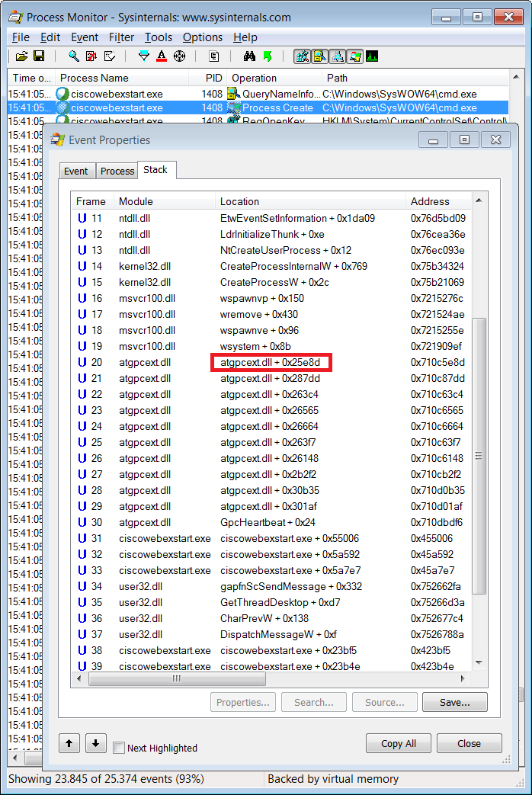
Task: Go to previous event with up arrow button
Action: (69, 743)
